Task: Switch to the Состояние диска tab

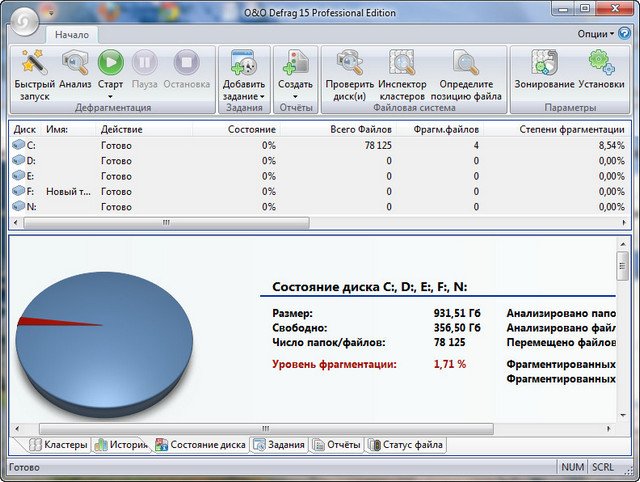Action: (x=200, y=445)
